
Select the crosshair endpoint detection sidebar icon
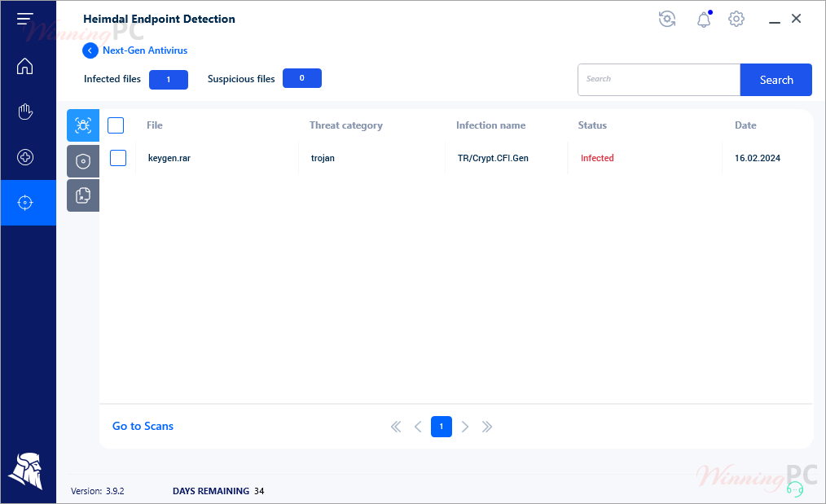tap(24, 203)
